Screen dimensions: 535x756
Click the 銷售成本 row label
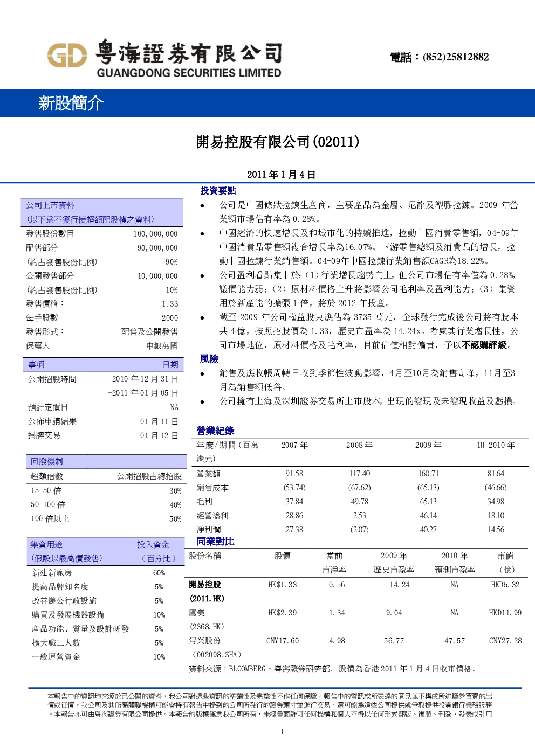click(212, 488)
